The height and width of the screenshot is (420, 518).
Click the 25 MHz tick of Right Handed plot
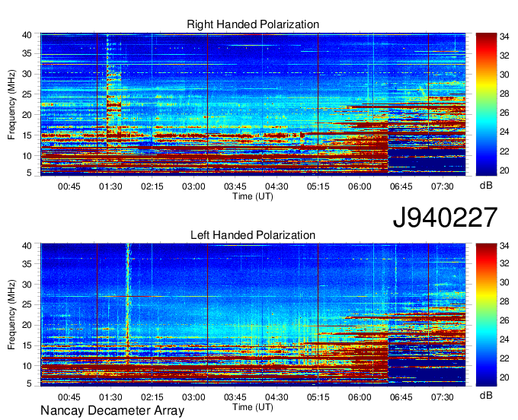click(x=27, y=94)
